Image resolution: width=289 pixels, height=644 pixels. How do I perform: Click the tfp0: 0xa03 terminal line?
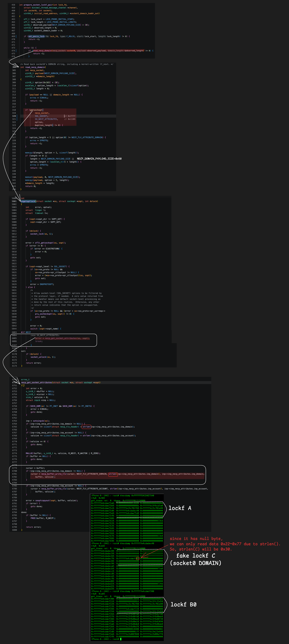[x=98, y=594]
